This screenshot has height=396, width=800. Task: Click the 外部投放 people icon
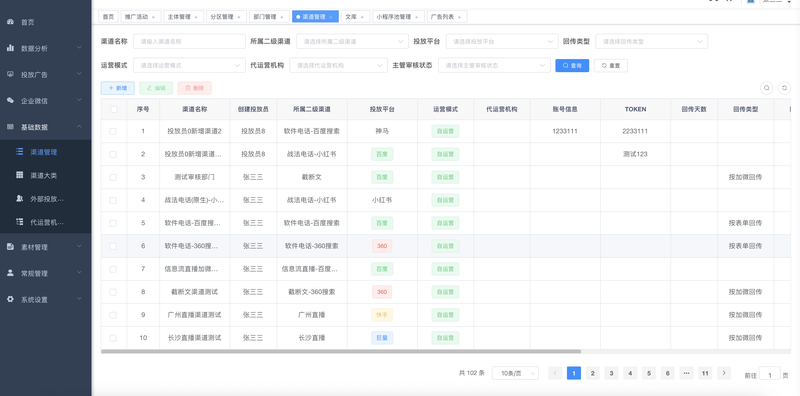click(19, 199)
